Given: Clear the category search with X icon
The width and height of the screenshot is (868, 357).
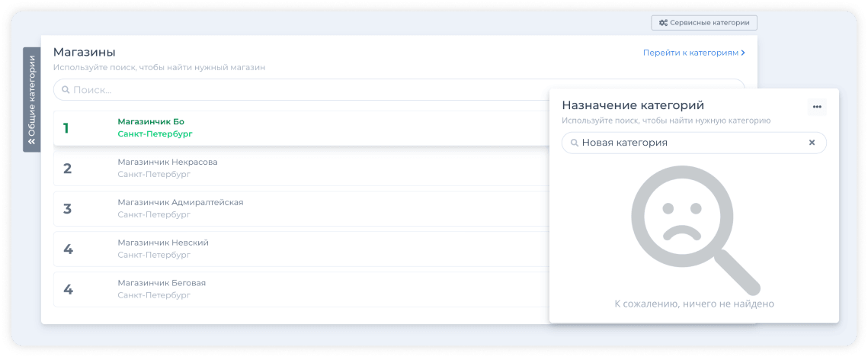Looking at the screenshot, I should point(812,143).
